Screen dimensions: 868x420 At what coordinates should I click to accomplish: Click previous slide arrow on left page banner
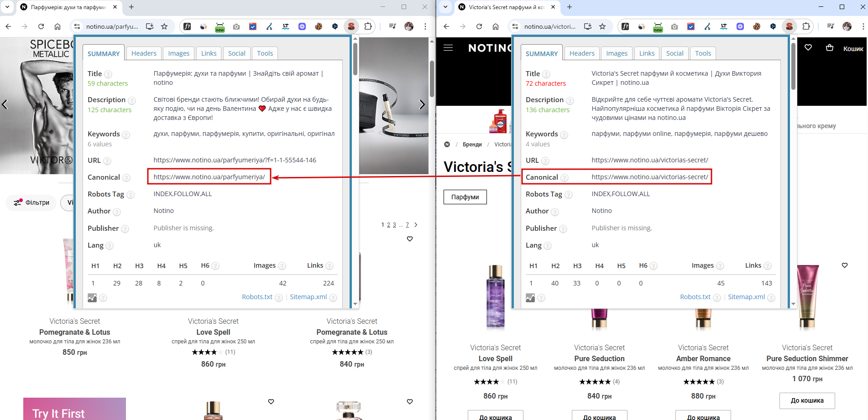pyautogui.click(x=5, y=104)
